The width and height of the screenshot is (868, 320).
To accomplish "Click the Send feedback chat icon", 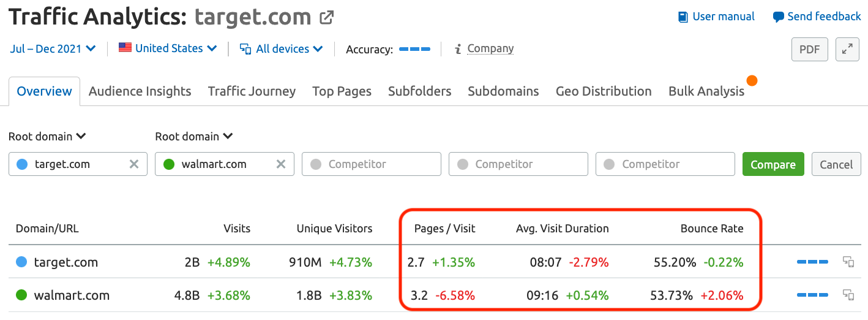I will coord(779,17).
